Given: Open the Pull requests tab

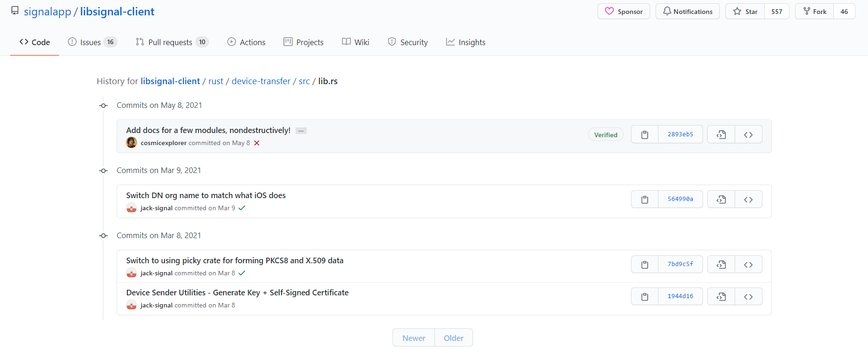Looking at the screenshot, I should pyautogui.click(x=172, y=42).
